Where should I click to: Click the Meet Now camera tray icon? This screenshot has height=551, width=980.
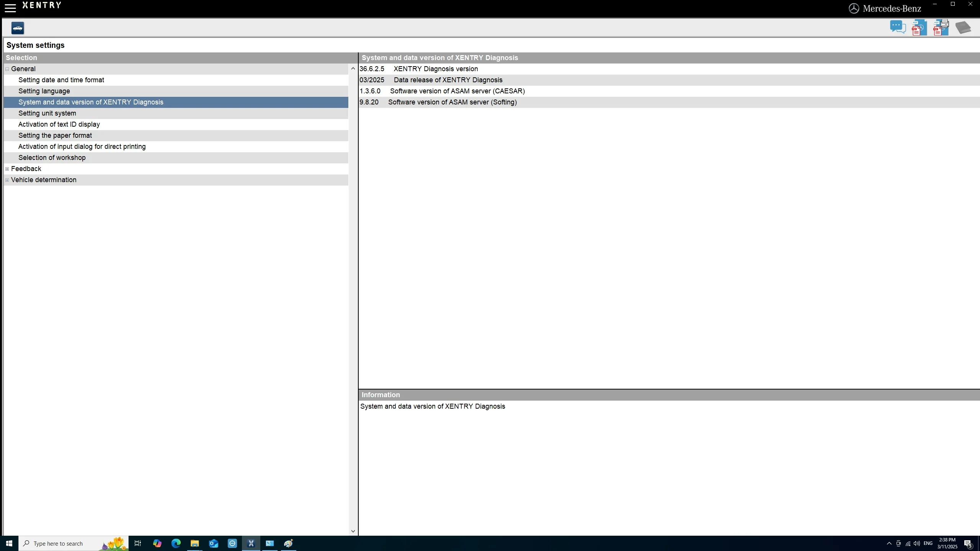coord(898,543)
